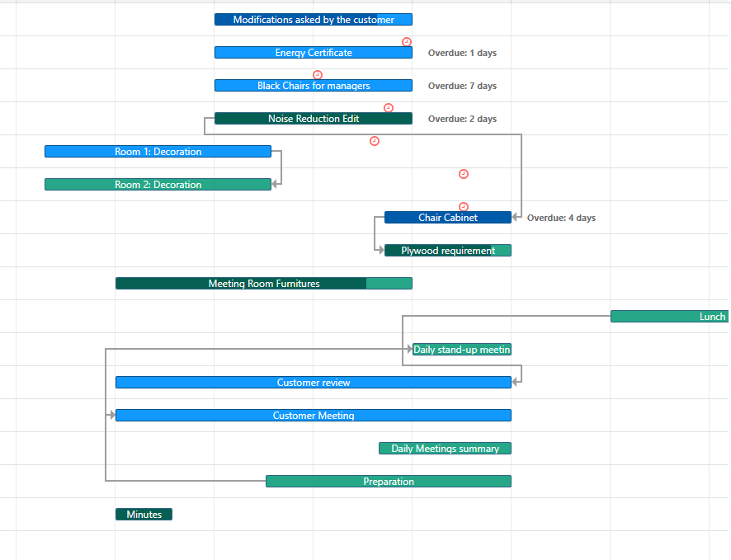Click the red alert icon above Chair Cabinet

463,206
